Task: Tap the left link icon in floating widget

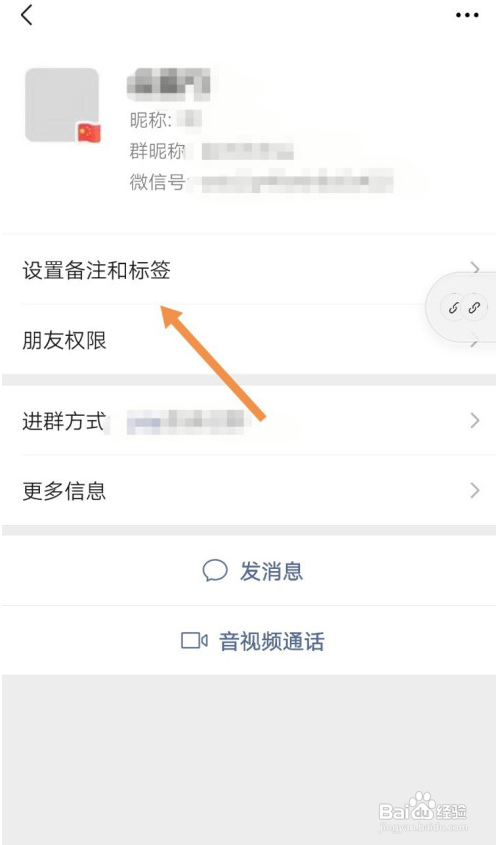Action: (453, 308)
